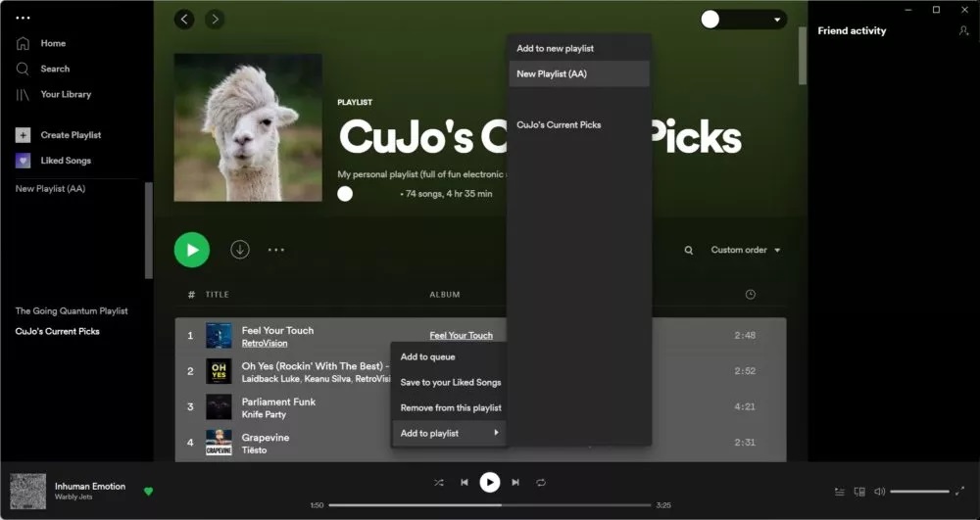This screenshot has width=980, height=520.
Task: Open the queue icon in bottom bar
Action: click(840, 492)
